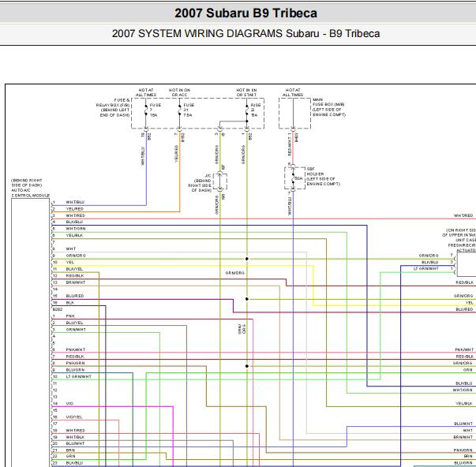
Task: Click "HOT AT ALL TIMES" above main fuse box
Action: tap(293, 92)
